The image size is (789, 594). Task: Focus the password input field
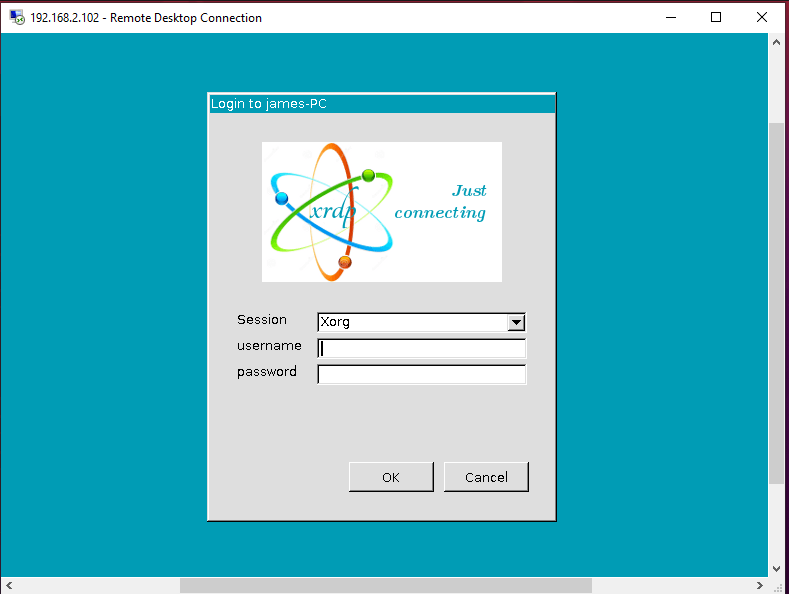click(x=422, y=374)
